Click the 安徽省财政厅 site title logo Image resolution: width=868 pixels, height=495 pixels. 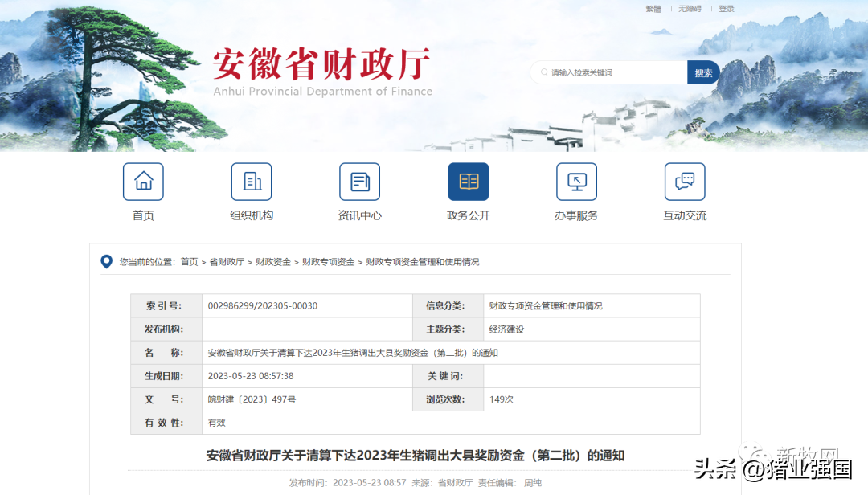coord(321,63)
